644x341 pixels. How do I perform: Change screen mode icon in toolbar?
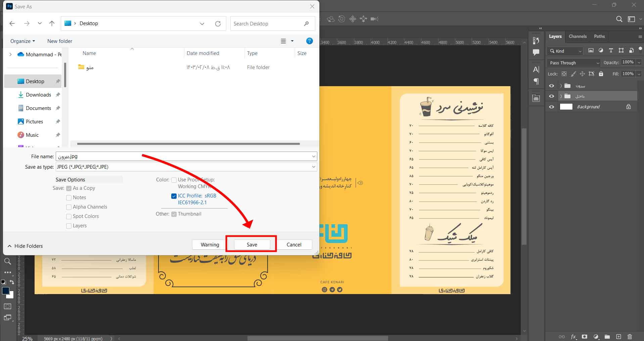(x=7, y=318)
